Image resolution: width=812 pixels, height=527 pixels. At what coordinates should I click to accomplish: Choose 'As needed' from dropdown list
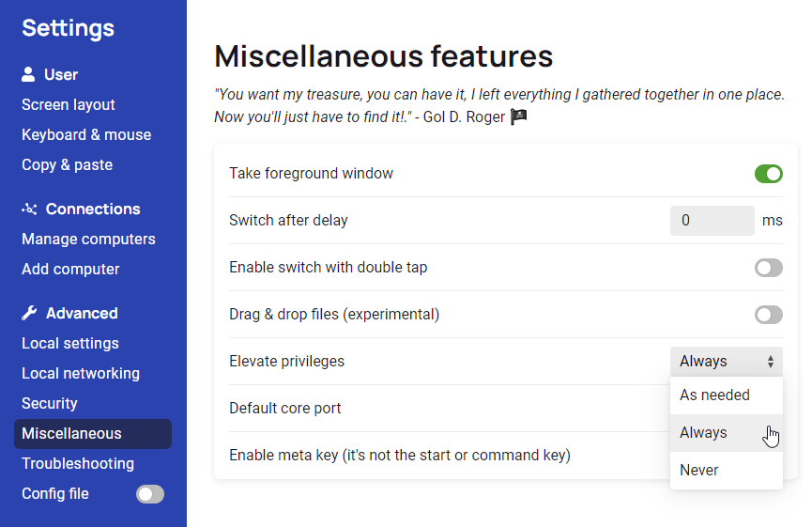pyautogui.click(x=714, y=395)
